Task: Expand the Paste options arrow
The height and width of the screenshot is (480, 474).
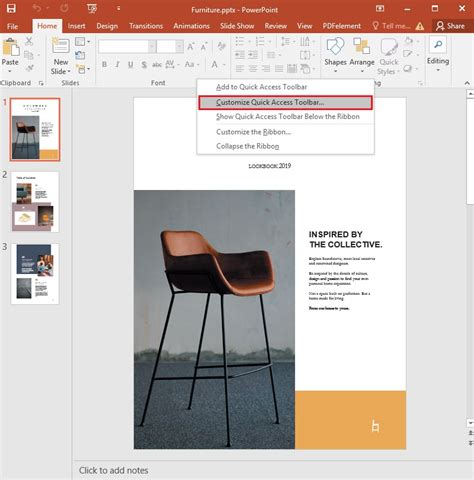Action: pos(10,71)
